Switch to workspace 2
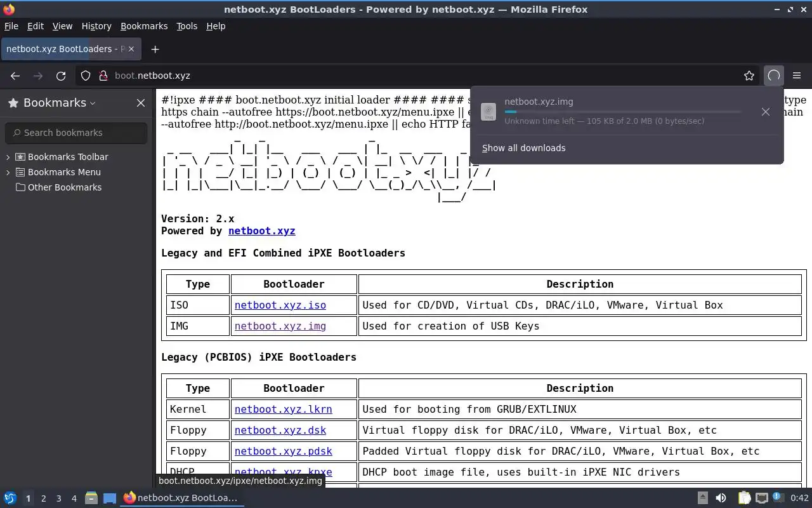This screenshot has height=508, width=812. coord(43,498)
